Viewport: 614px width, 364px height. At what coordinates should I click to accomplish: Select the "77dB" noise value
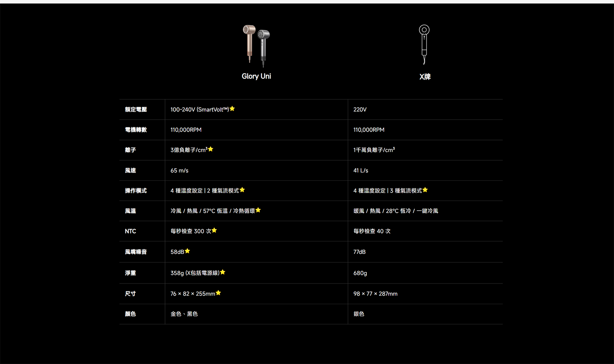tap(360, 252)
